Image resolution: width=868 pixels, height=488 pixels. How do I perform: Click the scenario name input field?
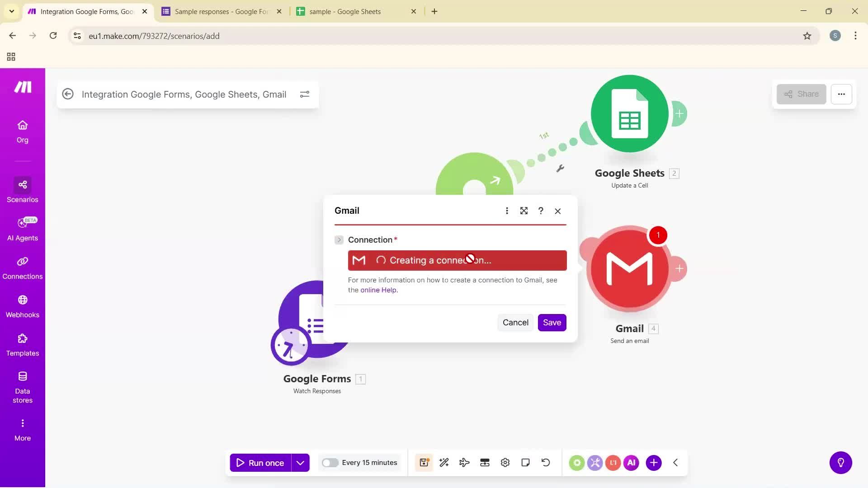pos(184,94)
